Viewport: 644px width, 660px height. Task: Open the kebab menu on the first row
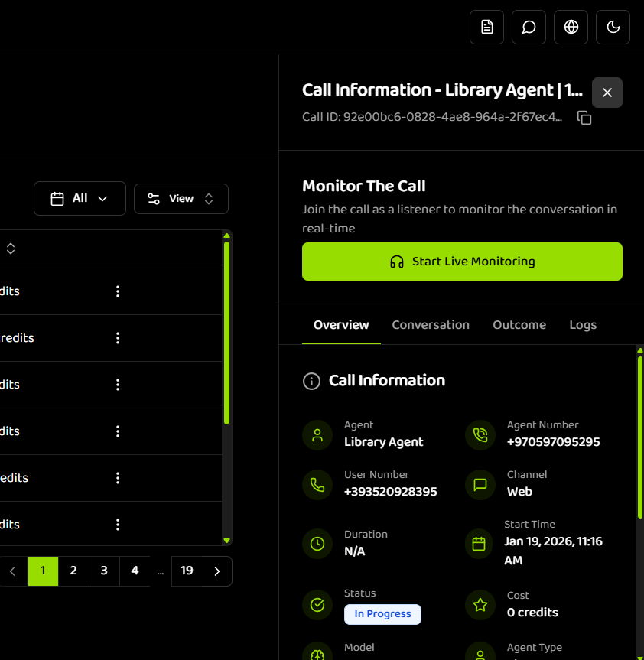pyautogui.click(x=118, y=291)
